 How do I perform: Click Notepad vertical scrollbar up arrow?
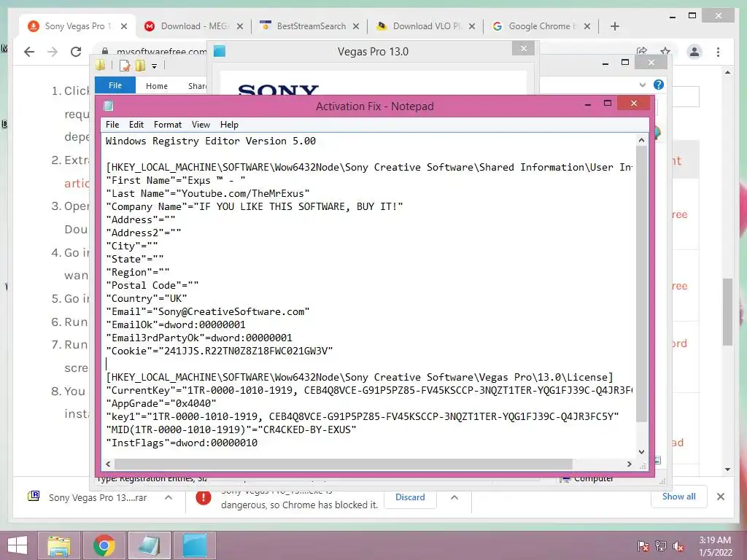point(641,141)
